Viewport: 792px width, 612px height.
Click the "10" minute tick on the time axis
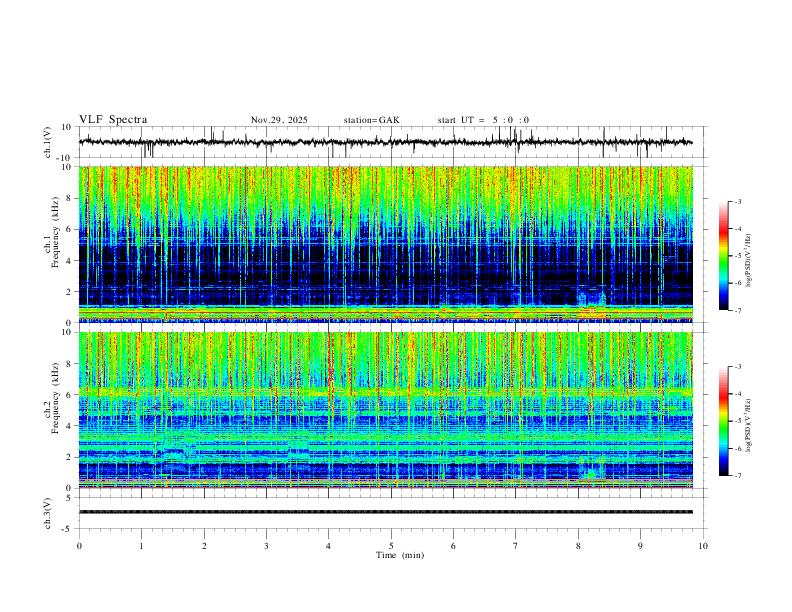coord(703,546)
